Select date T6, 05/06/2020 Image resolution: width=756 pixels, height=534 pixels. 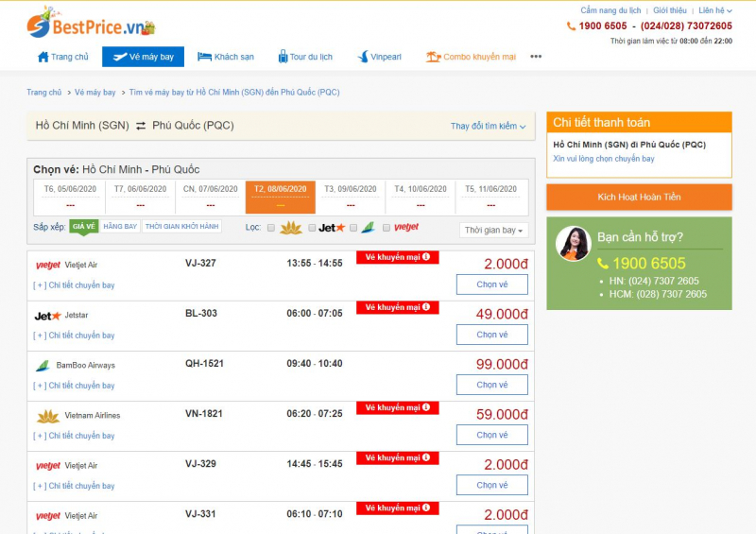[x=70, y=197]
